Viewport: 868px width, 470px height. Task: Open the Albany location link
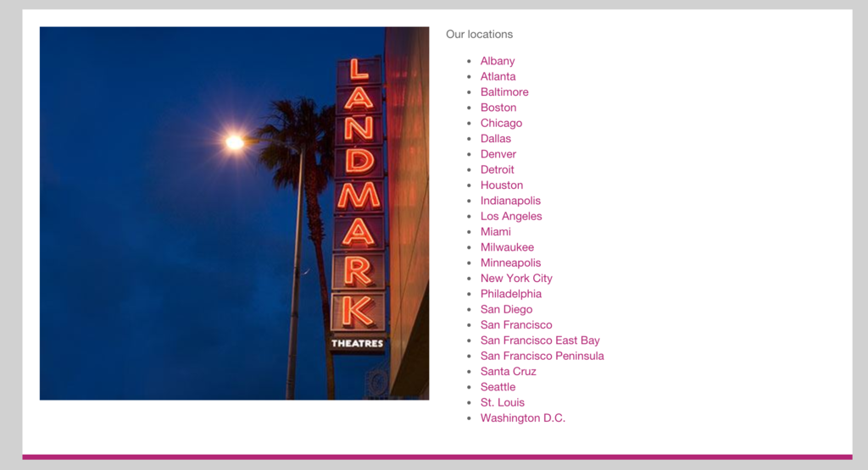point(497,61)
